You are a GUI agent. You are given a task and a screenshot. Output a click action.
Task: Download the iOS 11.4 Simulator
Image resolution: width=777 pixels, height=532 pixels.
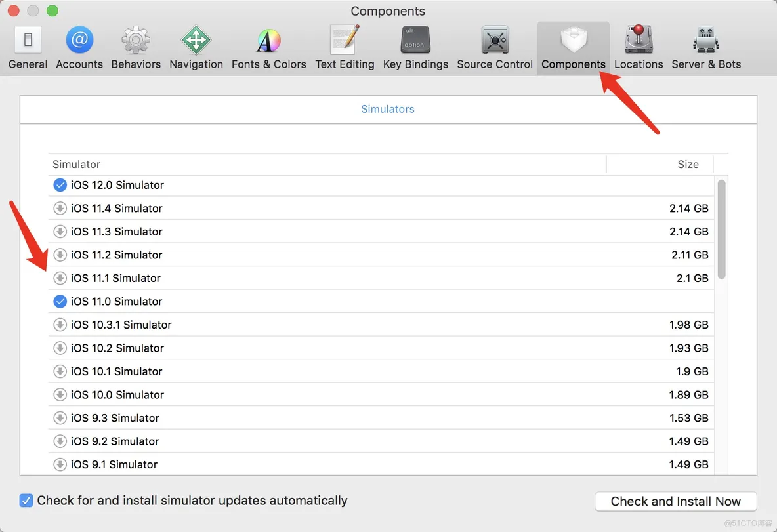click(60, 208)
